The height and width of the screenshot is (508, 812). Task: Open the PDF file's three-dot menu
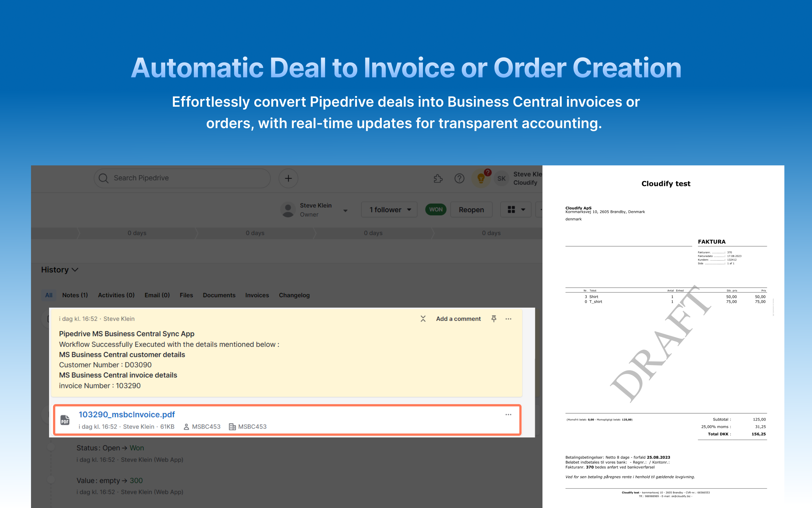508,415
